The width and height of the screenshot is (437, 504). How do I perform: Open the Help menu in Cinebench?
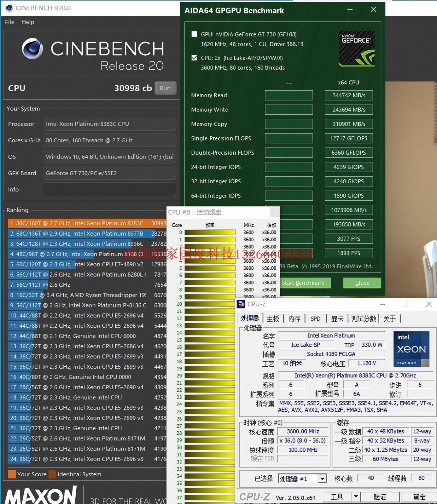coord(28,22)
